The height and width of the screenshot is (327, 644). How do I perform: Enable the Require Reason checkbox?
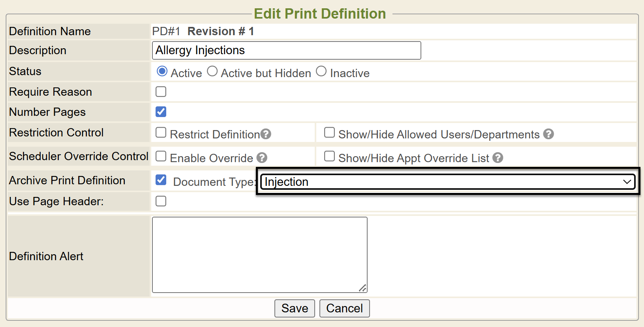tap(161, 92)
